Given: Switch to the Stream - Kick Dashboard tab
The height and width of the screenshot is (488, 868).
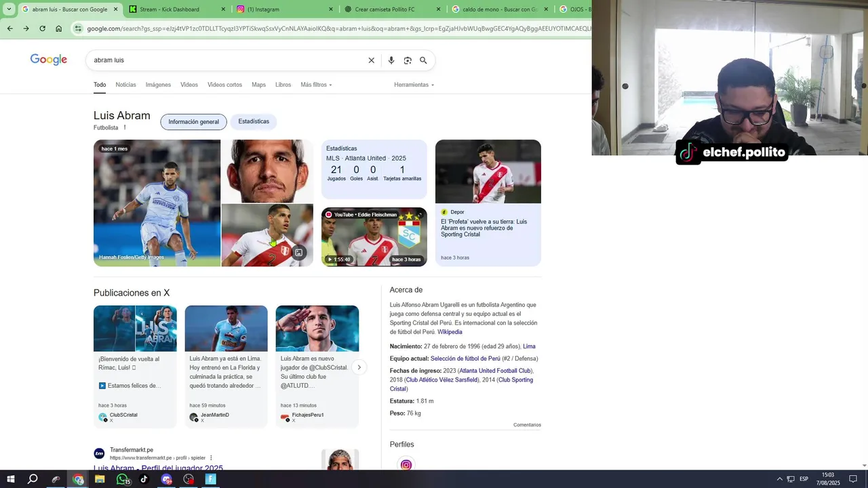Looking at the screenshot, I should 170,9.
